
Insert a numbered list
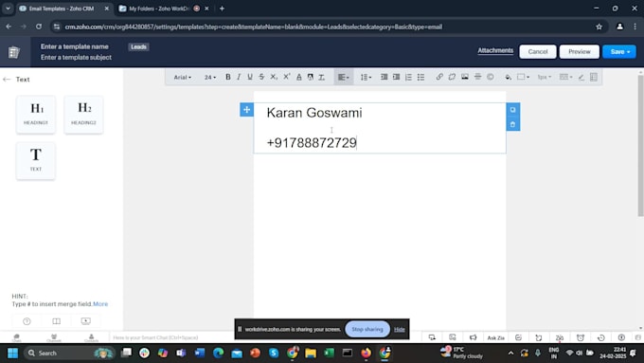coord(409,77)
